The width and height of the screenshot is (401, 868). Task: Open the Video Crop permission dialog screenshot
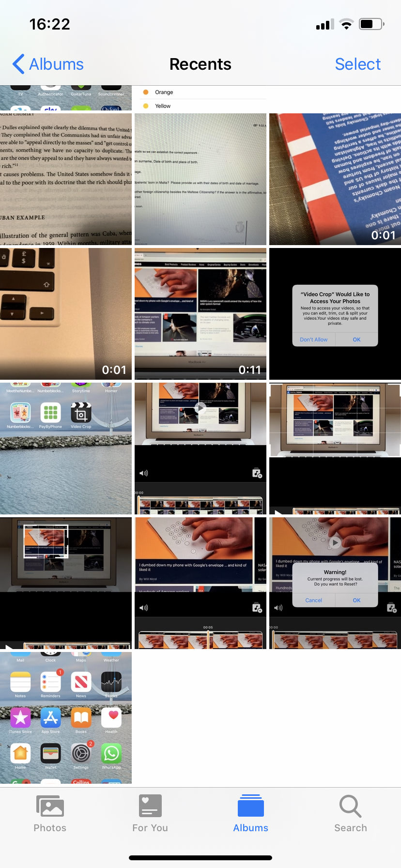click(335, 314)
